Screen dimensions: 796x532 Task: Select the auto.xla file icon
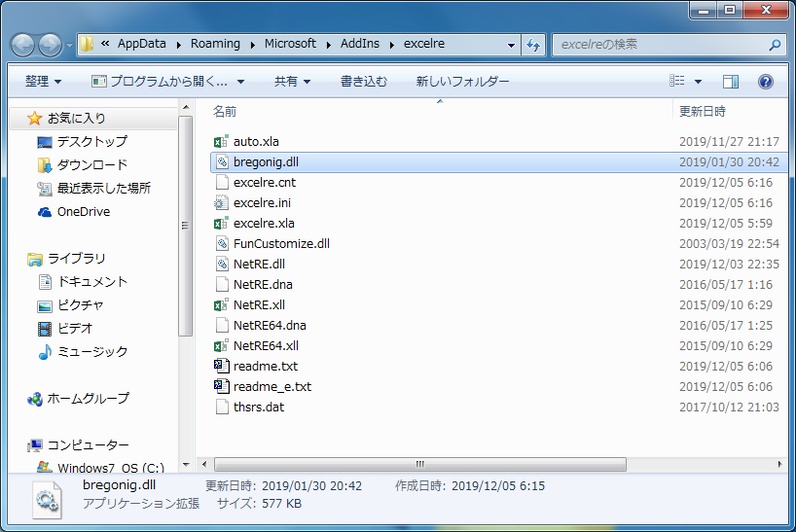click(221, 142)
